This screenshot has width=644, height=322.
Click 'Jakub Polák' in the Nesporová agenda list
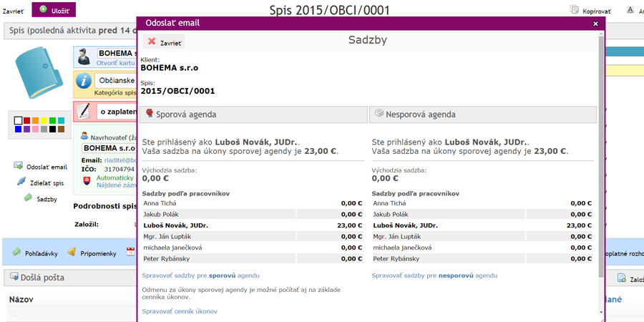point(391,214)
